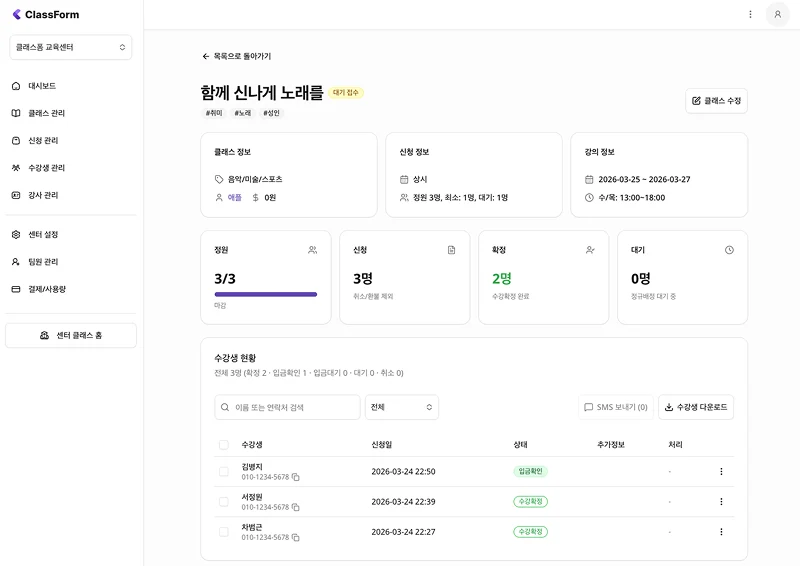Check the checkbox for 서정원
800x566 pixels.
[223, 502]
